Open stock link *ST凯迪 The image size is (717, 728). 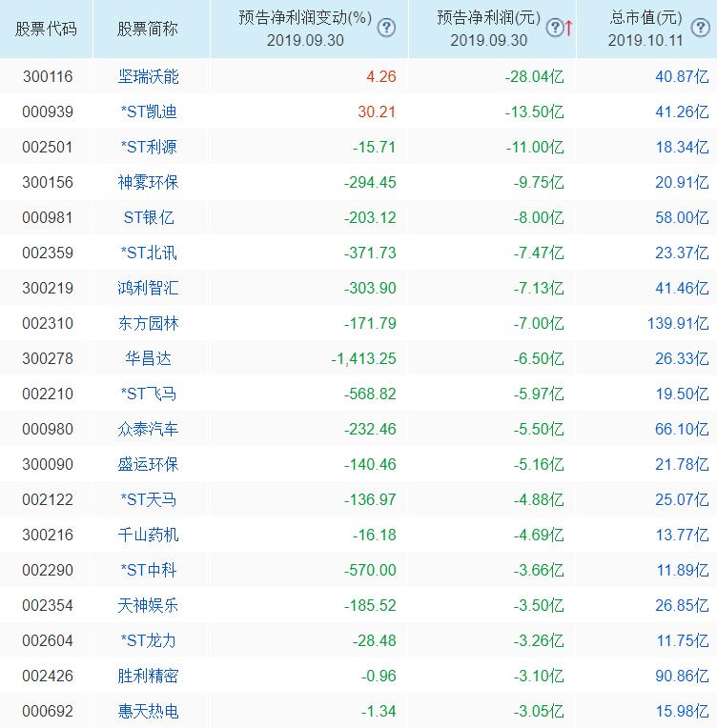(149, 111)
